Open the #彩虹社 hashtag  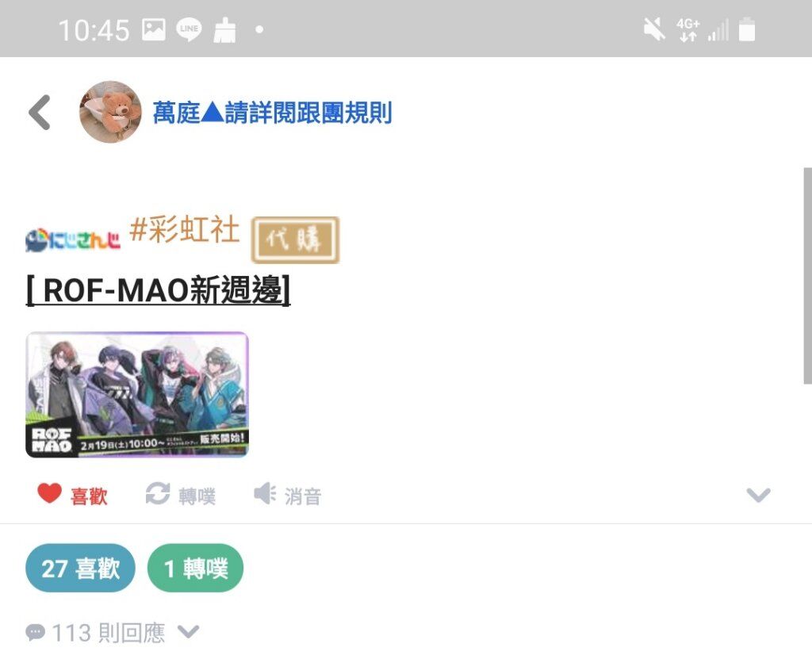[184, 229]
